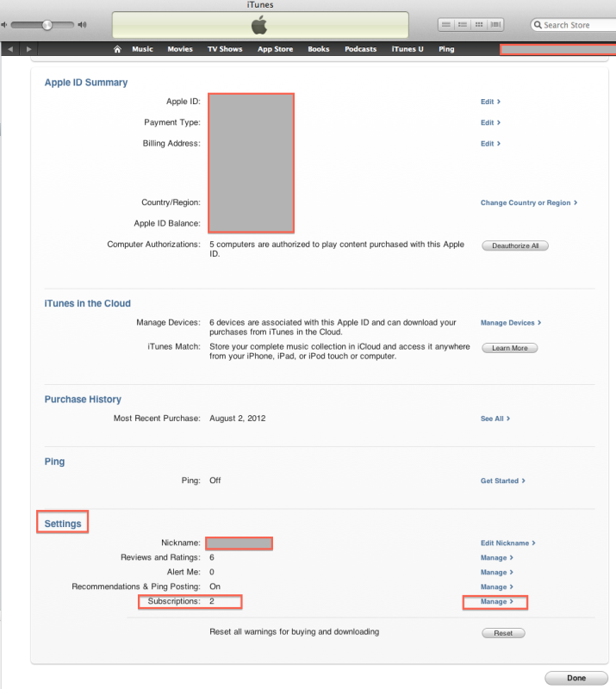616x689 pixels.
Task: Switch to song list view
Action: pos(445,25)
